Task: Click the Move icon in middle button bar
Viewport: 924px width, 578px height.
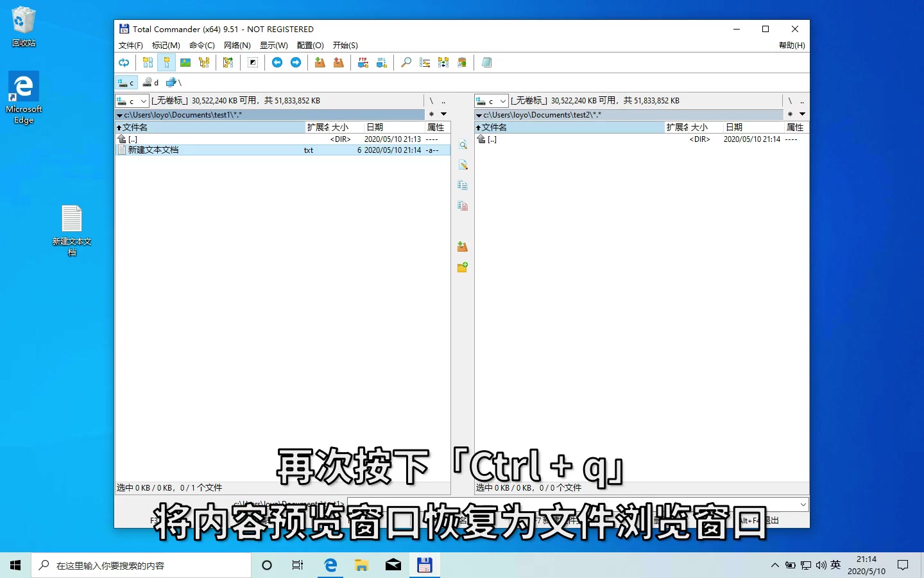Action: click(x=463, y=206)
